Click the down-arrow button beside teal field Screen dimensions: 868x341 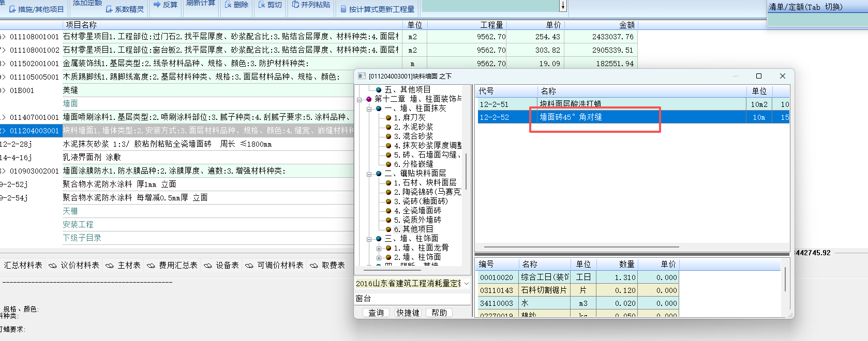click(563, 6)
